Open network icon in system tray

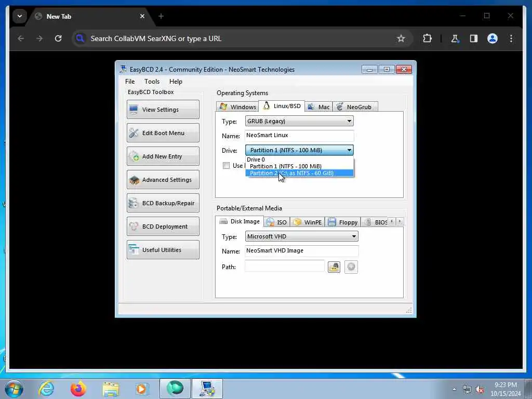click(467, 390)
